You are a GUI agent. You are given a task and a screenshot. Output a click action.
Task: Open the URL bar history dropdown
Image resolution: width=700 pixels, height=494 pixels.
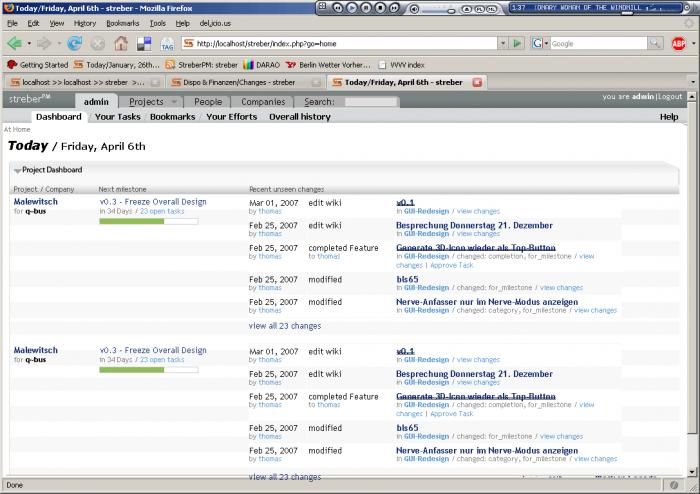pos(503,43)
